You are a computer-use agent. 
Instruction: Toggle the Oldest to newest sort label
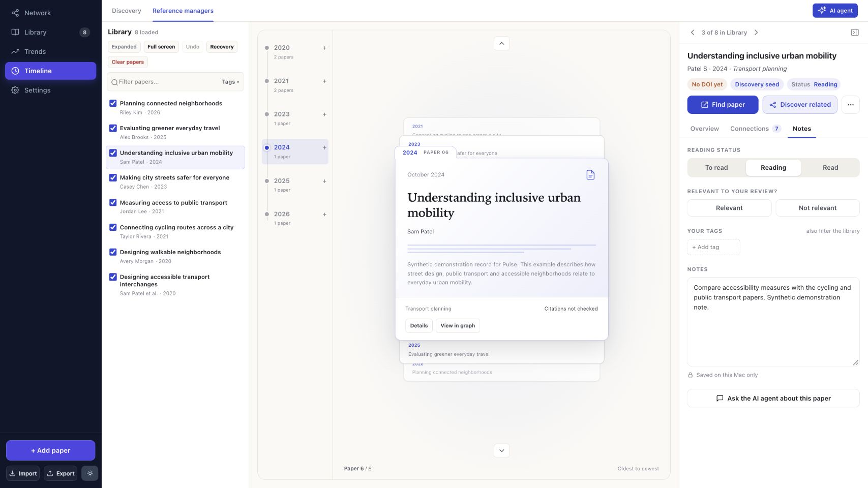click(x=638, y=469)
